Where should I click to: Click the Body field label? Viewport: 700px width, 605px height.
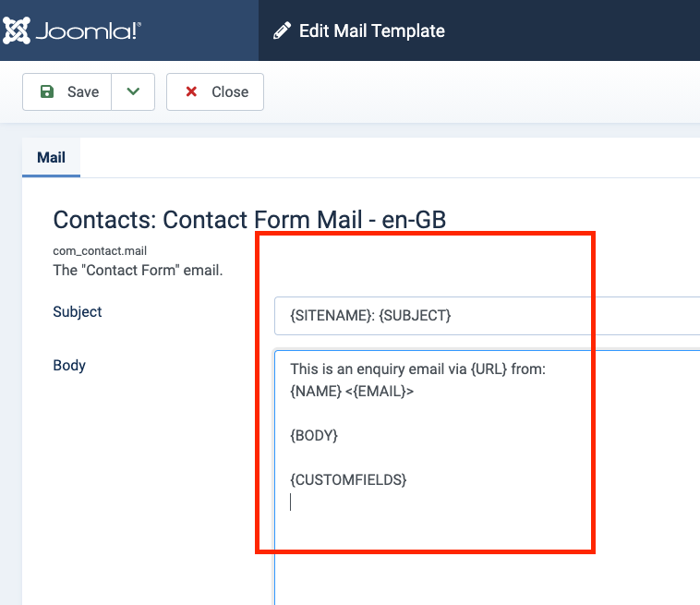pos(69,366)
